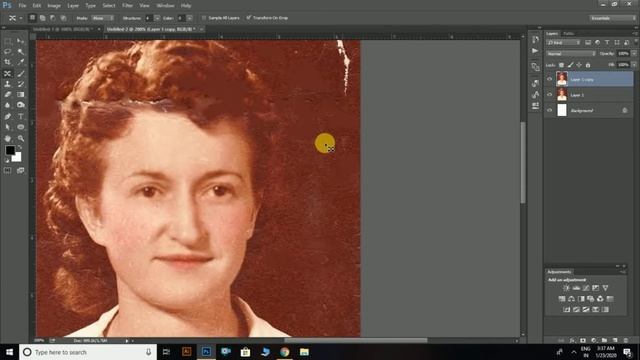Screen dimensions: 640x360
Task: Click the vertical canvas scrollbar
Action: tap(523, 162)
